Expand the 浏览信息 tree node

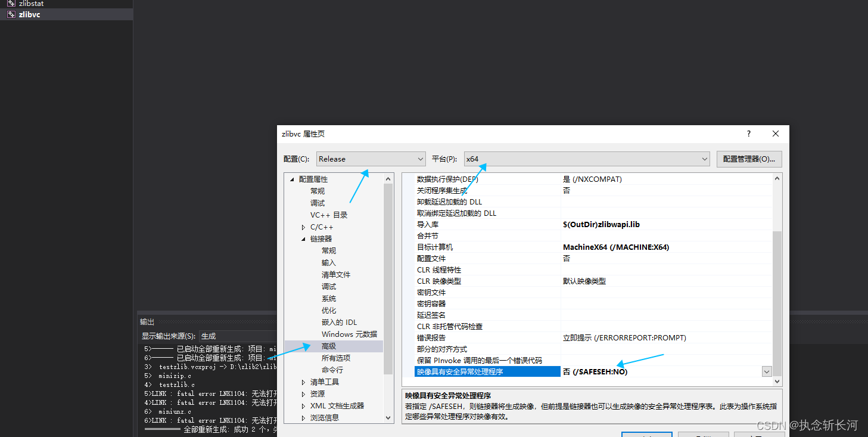pos(304,418)
